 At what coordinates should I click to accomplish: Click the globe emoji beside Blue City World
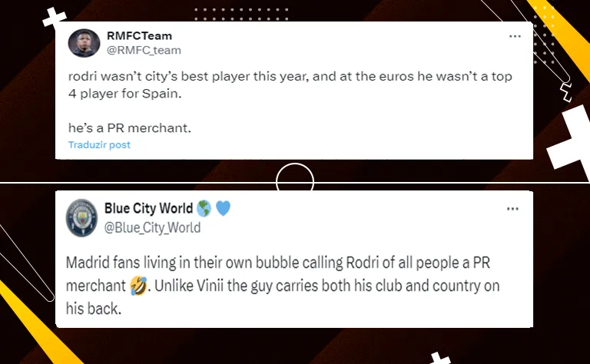[204, 208]
